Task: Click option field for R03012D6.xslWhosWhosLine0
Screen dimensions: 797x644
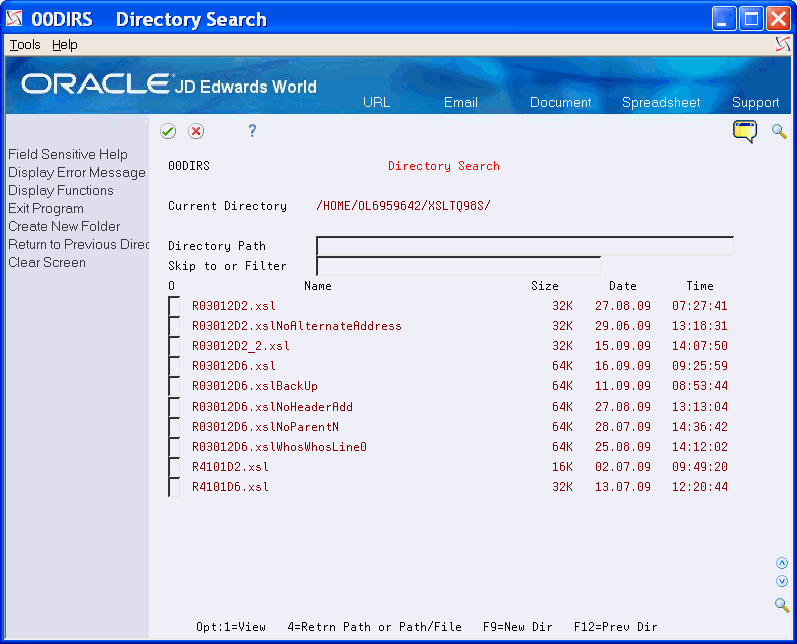Action: (174, 447)
